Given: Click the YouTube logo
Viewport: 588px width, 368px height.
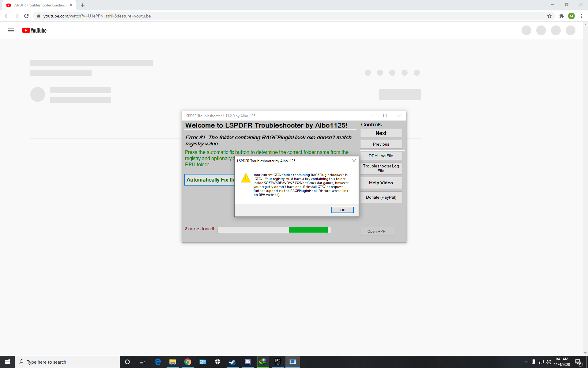Looking at the screenshot, I should [x=34, y=30].
